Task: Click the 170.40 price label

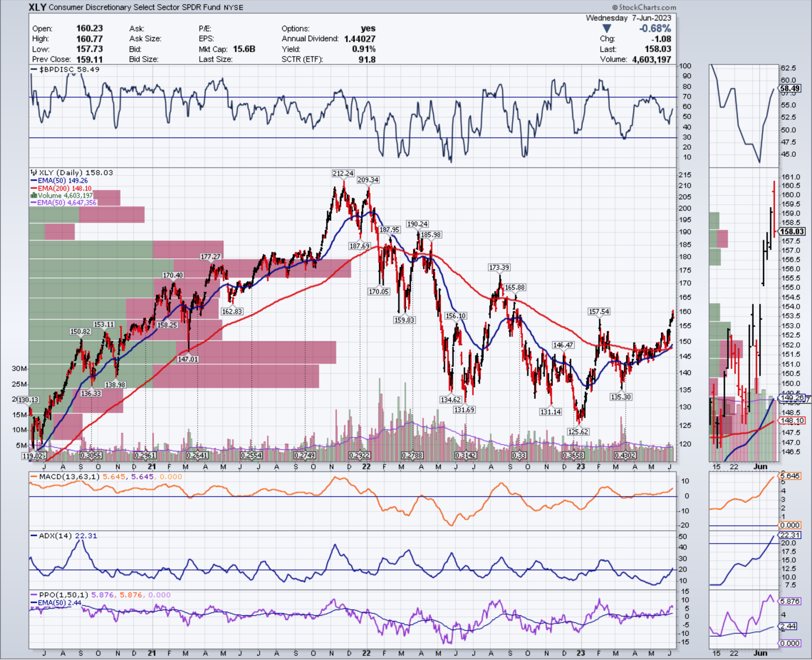Action: click(x=173, y=275)
